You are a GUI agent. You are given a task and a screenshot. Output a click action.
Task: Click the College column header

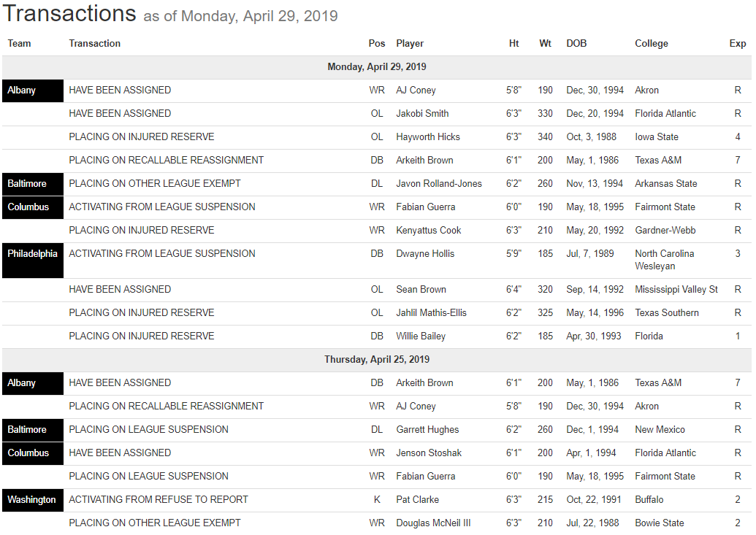pos(651,44)
